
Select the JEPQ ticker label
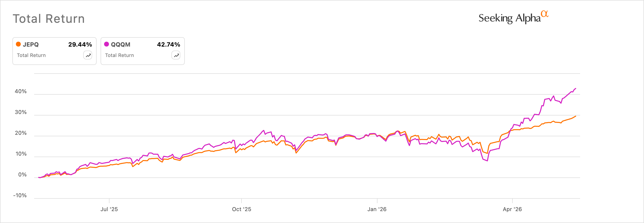pyautogui.click(x=31, y=45)
